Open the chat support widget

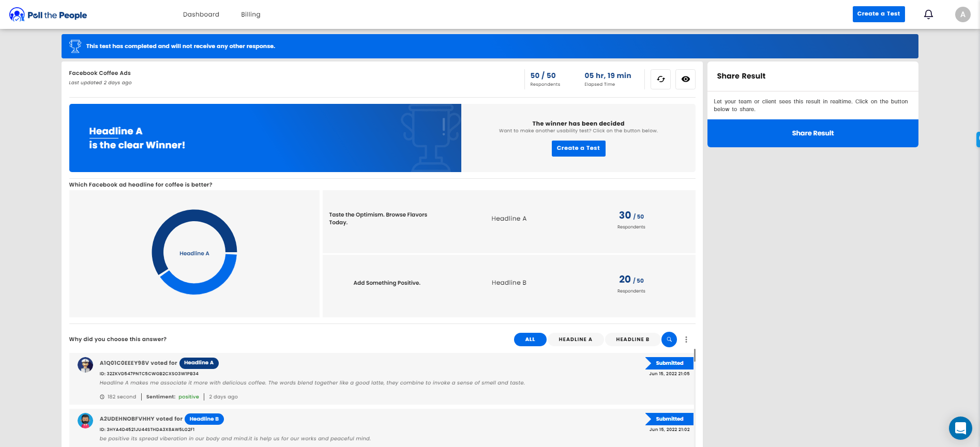(960, 428)
